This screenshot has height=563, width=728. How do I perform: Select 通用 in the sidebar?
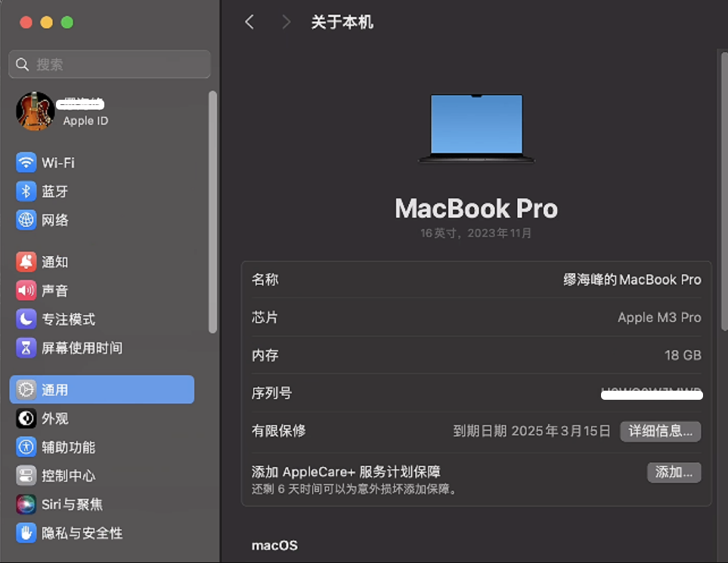click(102, 389)
